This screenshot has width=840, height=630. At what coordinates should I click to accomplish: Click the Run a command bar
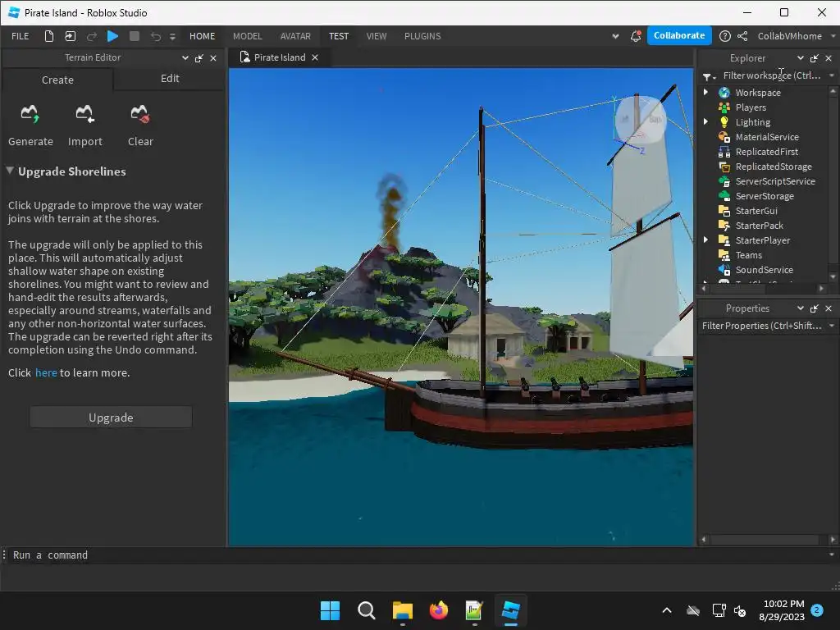(x=418, y=555)
